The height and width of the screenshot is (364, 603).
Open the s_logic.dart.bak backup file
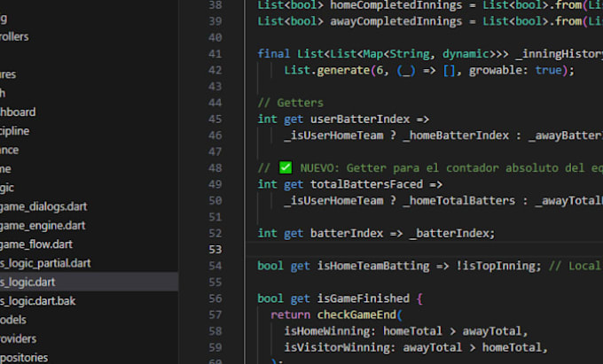[x=37, y=300]
